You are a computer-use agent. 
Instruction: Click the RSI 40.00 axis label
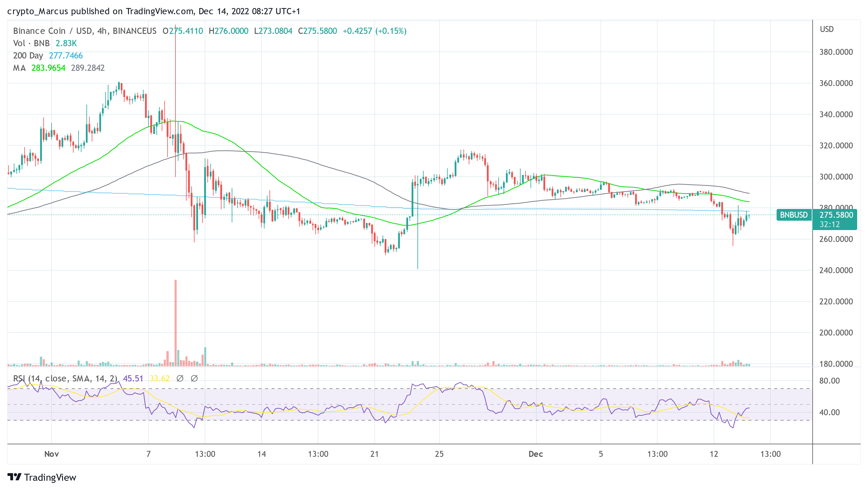click(830, 412)
